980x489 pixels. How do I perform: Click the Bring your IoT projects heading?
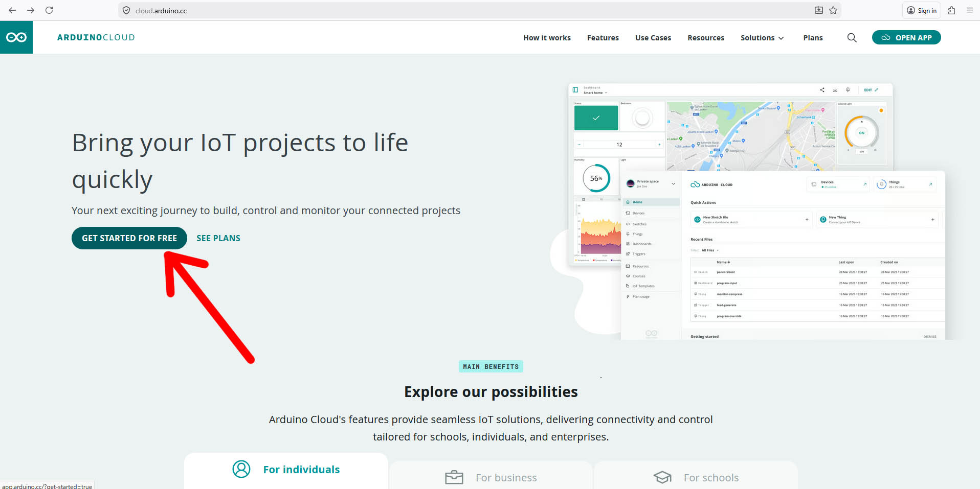coord(240,161)
